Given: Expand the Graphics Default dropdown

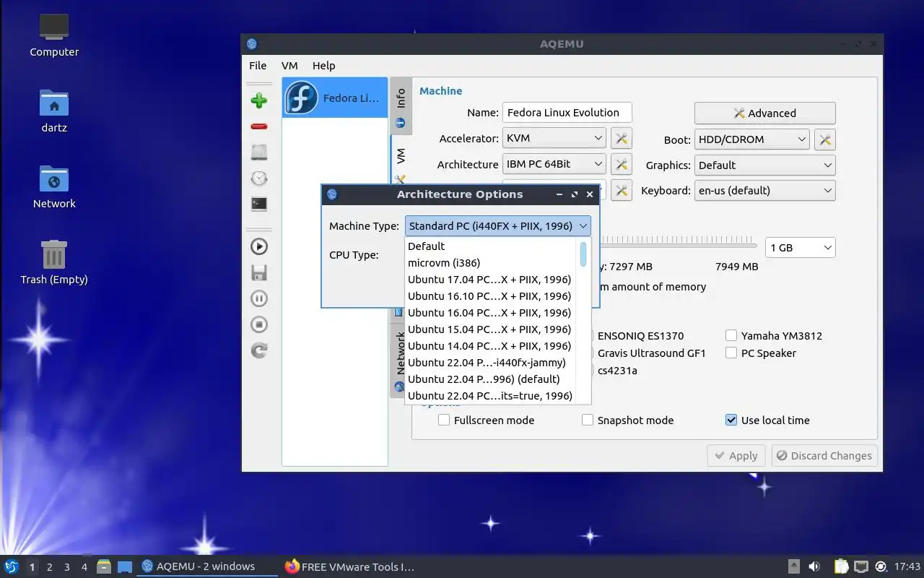Looking at the screenshot, I should (x=764, y=165).
